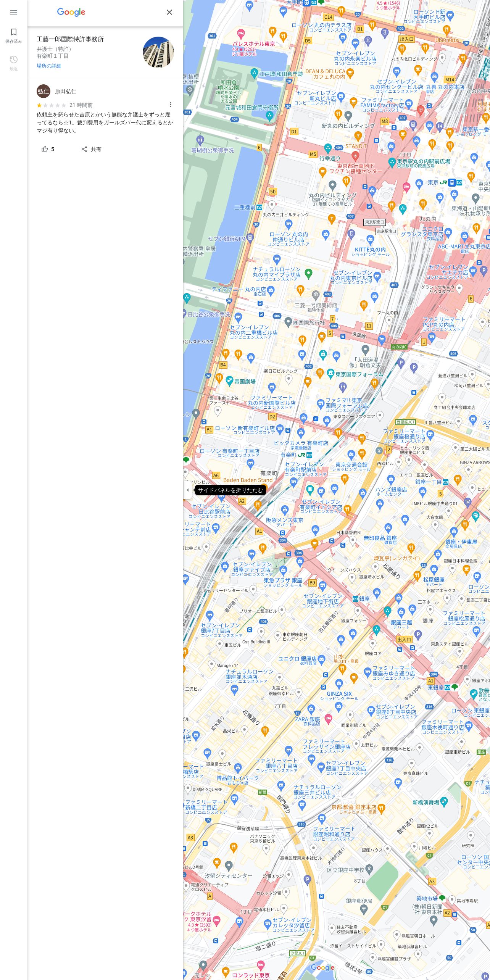Image resolution: width=490 pixels, height=980 pixels.
Task: Click 博品館トイパーク toy store pin
Action: (x=238, y=768)
